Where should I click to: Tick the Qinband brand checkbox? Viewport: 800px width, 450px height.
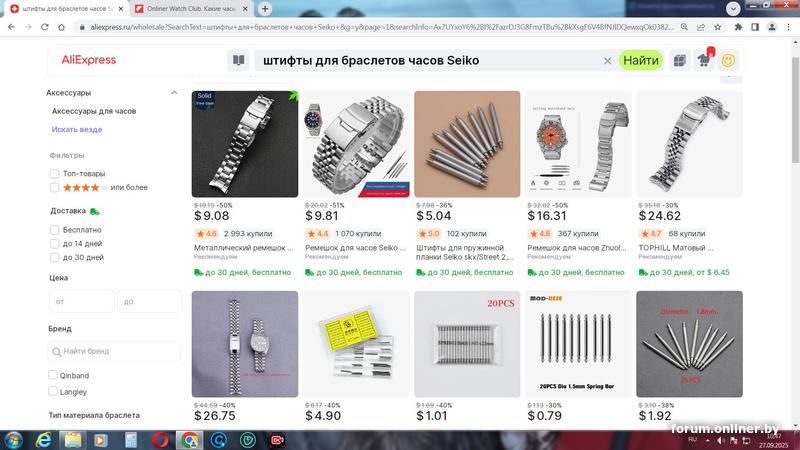pyautogui.click(x=53, y=375)
